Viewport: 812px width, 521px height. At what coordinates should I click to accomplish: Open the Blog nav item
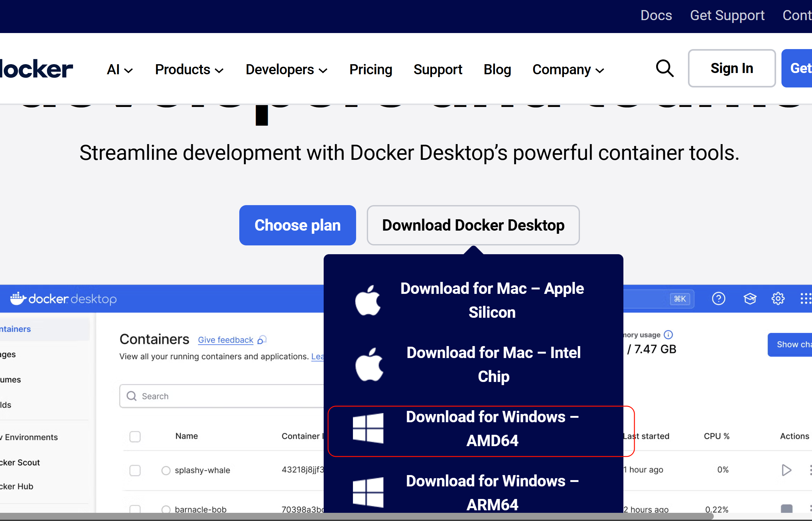pyautogui.click(x=497, y=70)
